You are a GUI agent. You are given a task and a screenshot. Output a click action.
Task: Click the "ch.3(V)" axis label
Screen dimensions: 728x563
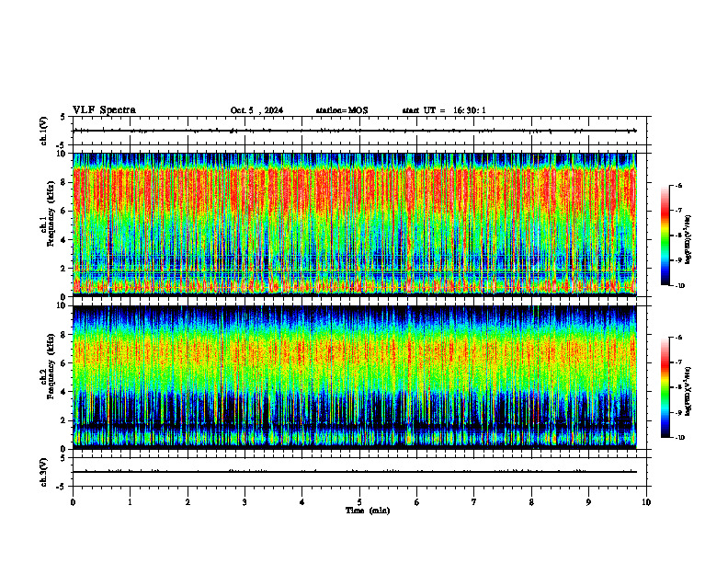click(x=43, y=472)
